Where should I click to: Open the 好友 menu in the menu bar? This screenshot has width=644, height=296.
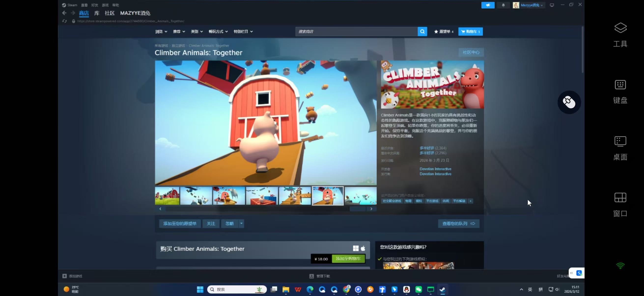click(95, 5)
